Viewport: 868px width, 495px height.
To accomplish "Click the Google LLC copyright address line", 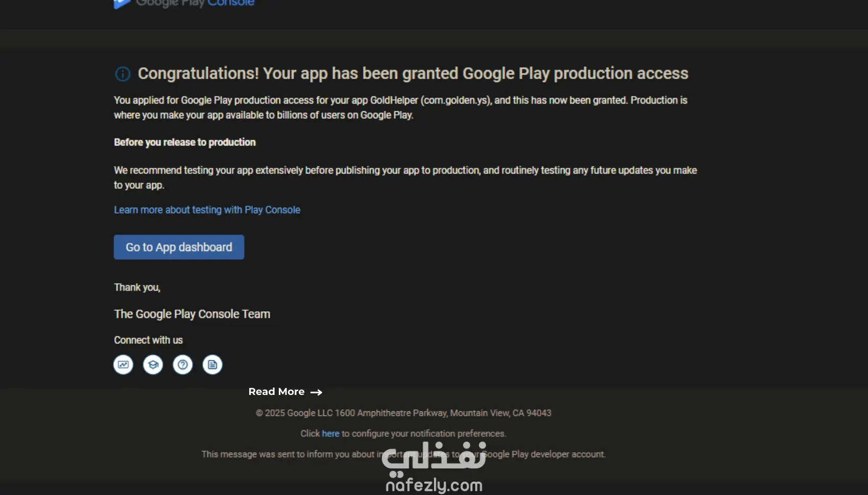I will tap(403, 413).
